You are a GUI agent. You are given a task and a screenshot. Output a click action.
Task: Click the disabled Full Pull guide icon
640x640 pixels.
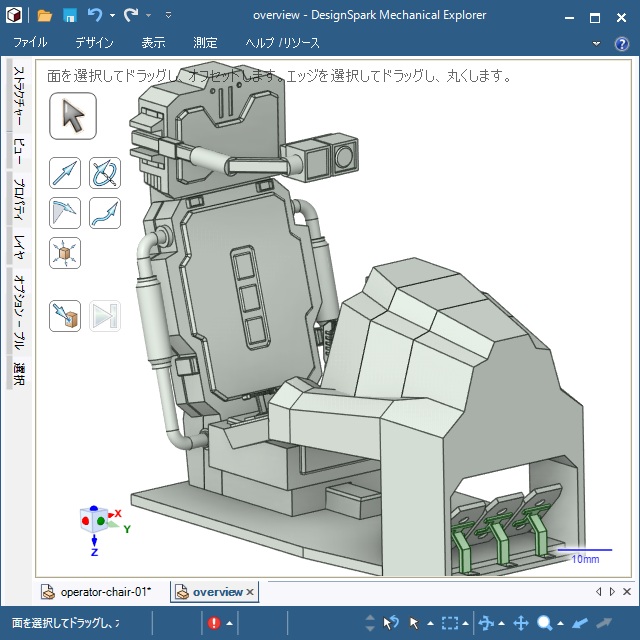point(105,316)
